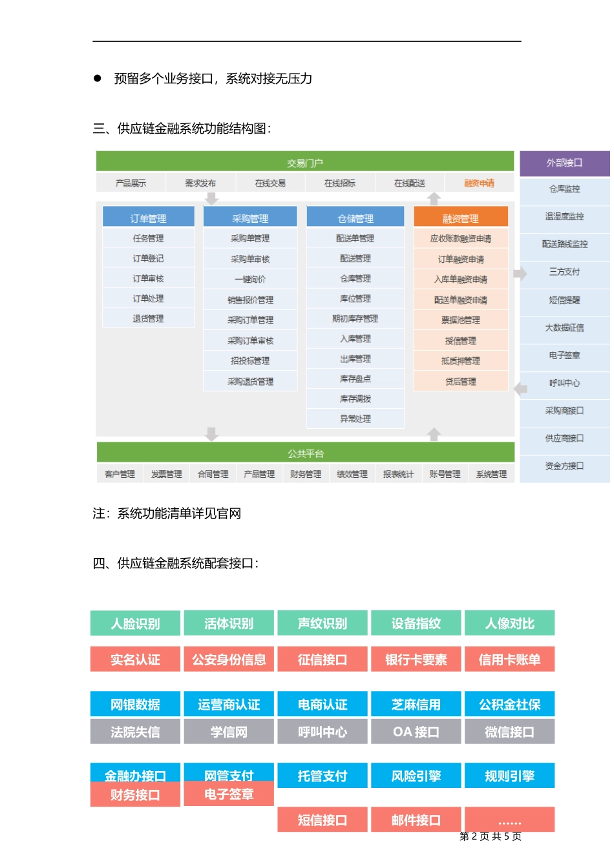Select 任务管理 under 订单管理
The height and width of the screenshot is (868, 614).
pyautogui.click(x=149, y=238)
